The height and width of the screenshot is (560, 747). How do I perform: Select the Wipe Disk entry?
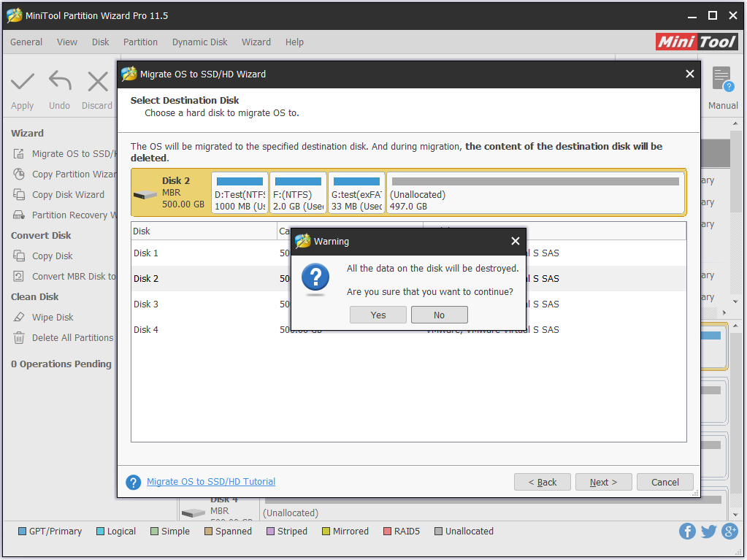(x=53, y=317)
